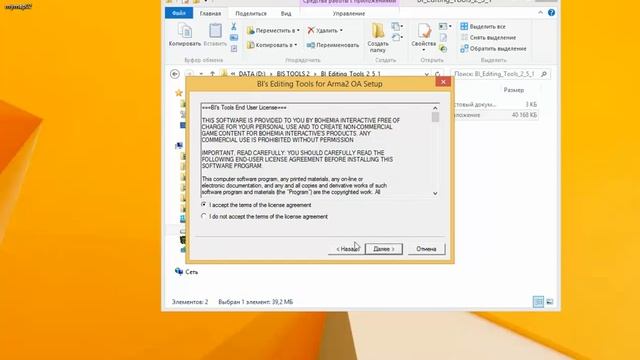Click the Cut scissors icon
640x360 pixels.
[x=233, y=27]
